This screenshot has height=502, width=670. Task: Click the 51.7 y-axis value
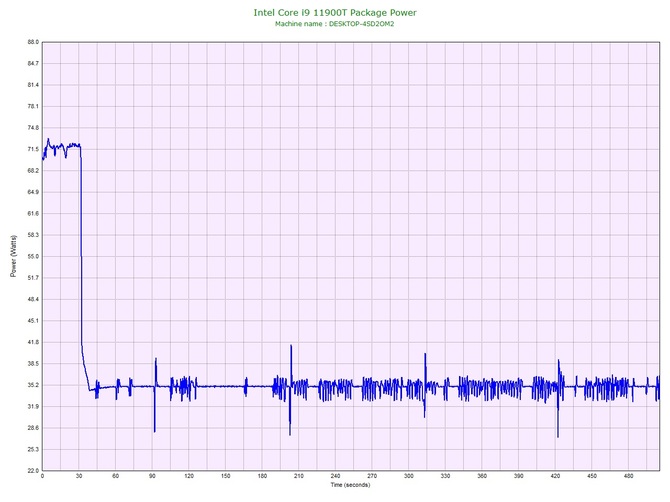(33, 278)
